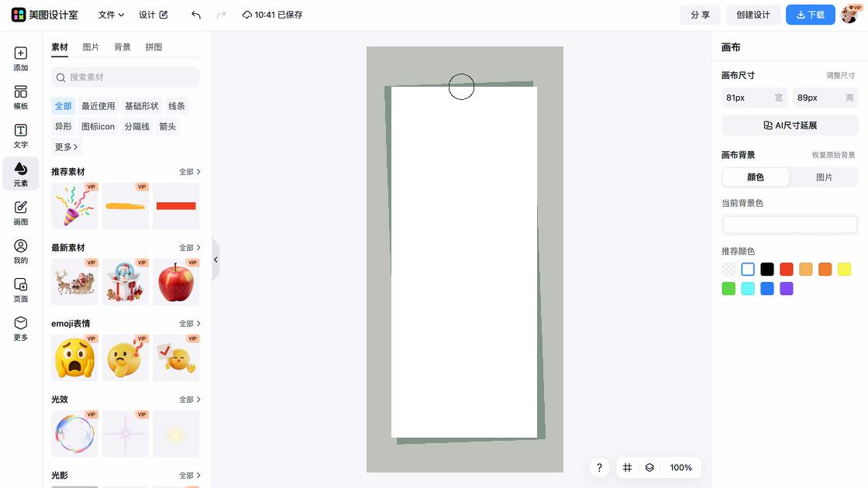Screen dimensions: 868x488
Task: Open the 文件 dropdown menu
Action: [x=111, y=15]
